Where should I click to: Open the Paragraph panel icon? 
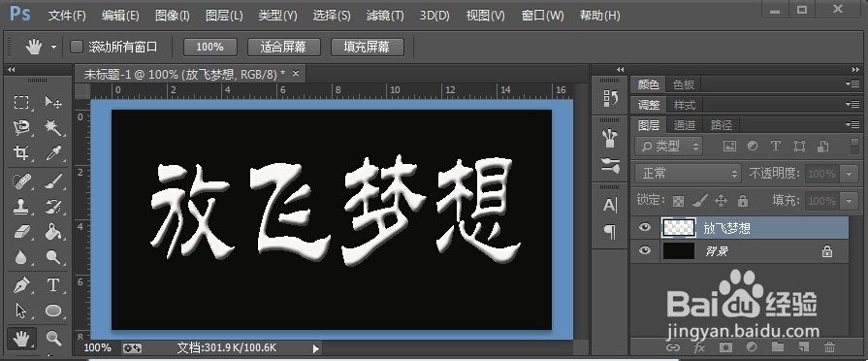click(611, 232)
